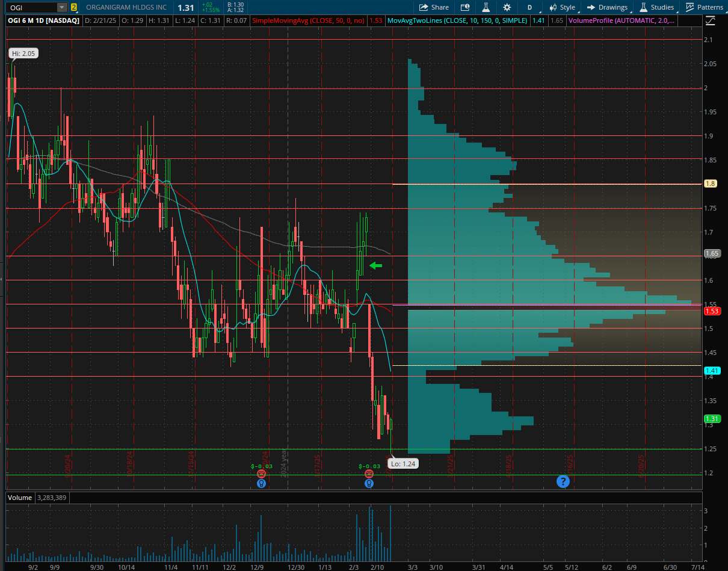Click the blue question-mark event marker near 5/12
This screenshot has height=571, width=728.
(563, 481)
